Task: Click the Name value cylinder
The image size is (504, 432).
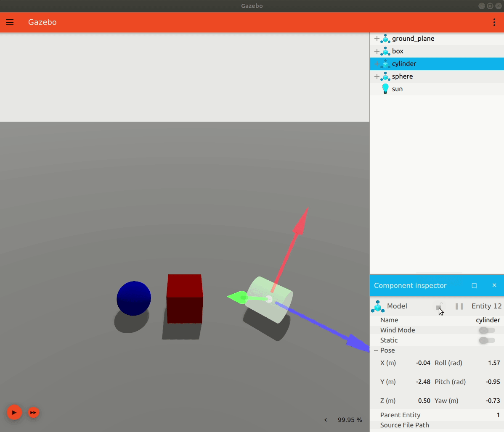Action: [x=488, y=320]
